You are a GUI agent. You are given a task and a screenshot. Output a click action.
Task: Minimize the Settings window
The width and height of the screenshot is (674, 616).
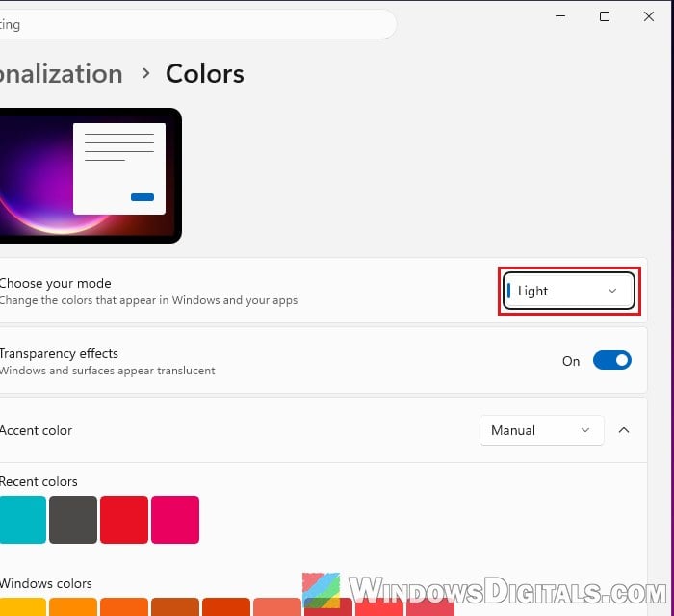click(x=560, y=16)
